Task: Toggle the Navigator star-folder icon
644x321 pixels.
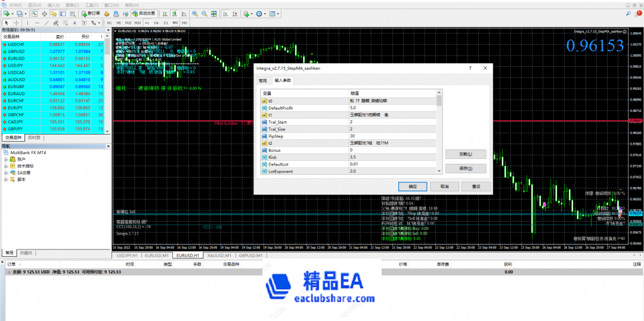Action: [54, 14]
